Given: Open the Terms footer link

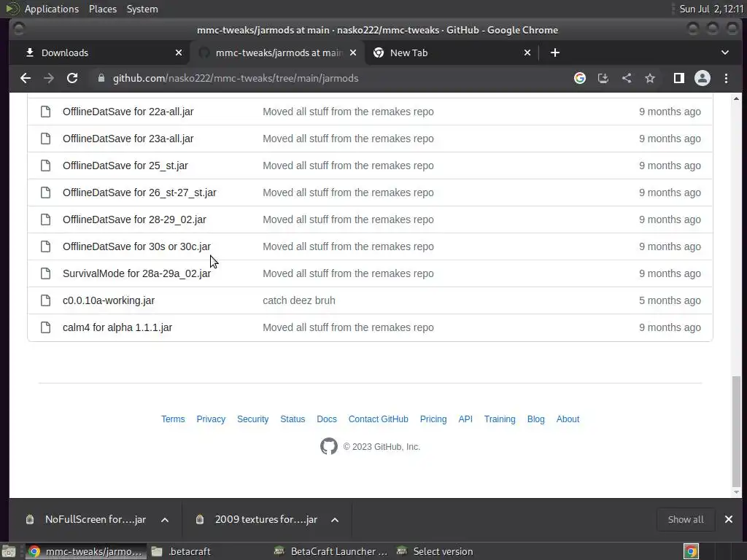Looking at the screenshot, I should pyautogui.click(x=173, y=419).
